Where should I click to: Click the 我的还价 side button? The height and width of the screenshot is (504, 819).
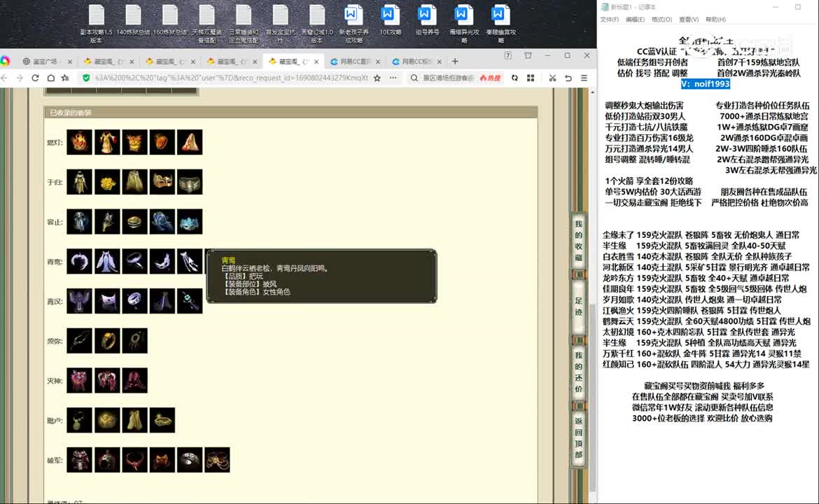(579, 372)
